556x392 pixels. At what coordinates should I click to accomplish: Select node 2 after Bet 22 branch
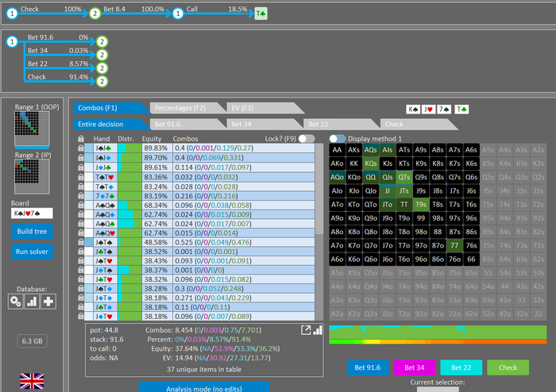(102, 68)
